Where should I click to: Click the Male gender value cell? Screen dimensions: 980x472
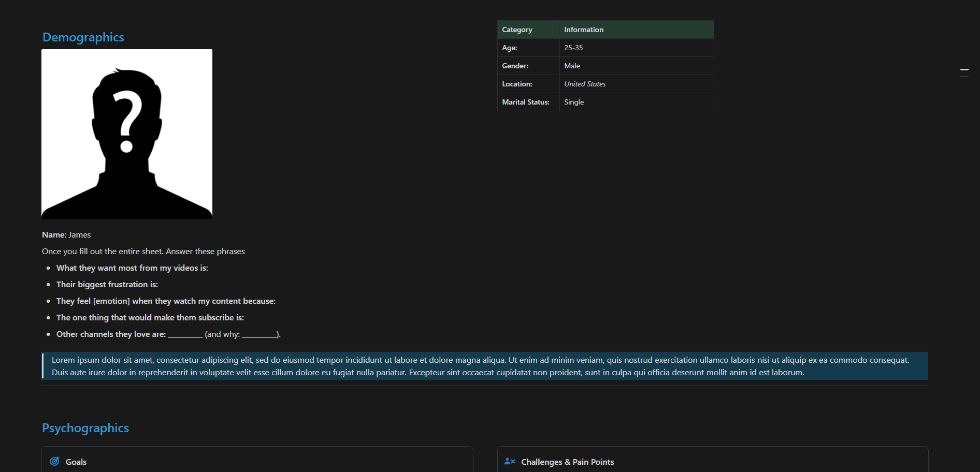click(572, 66)
